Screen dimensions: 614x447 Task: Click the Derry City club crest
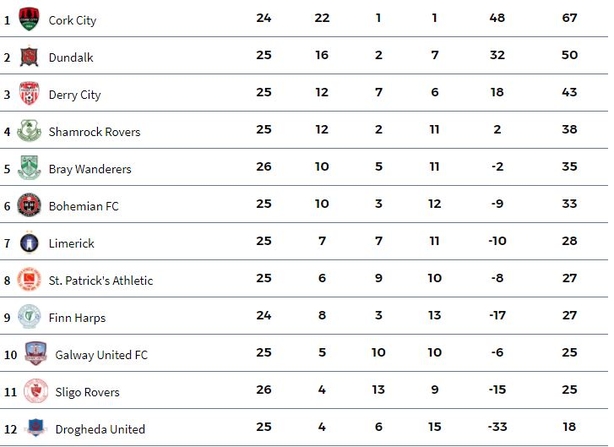pyautogui.click(x=29, y=93)
